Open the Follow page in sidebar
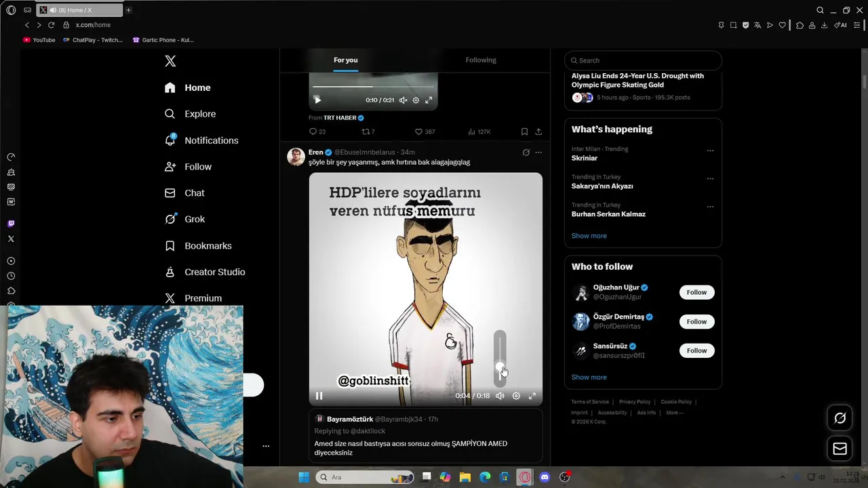 [x=188, y=167]
